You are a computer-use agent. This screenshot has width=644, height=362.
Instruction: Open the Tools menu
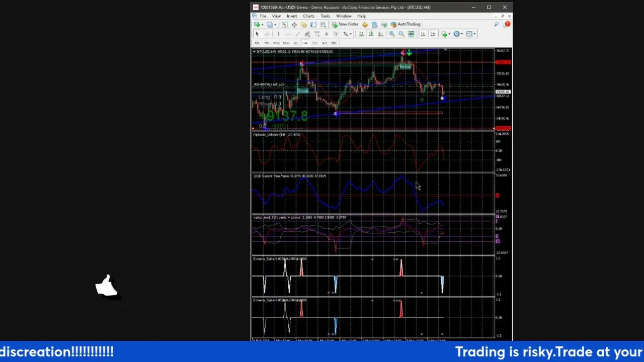[325, 16]
